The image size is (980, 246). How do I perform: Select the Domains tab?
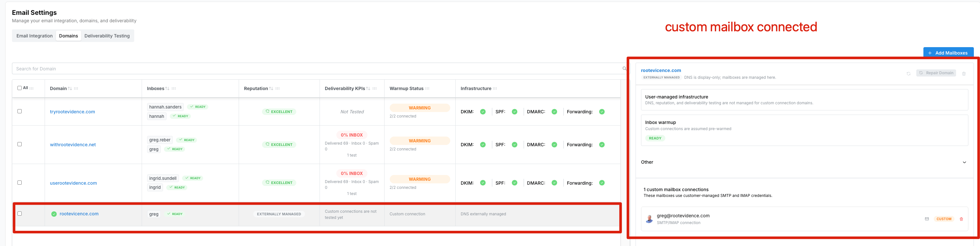[69, 36]
